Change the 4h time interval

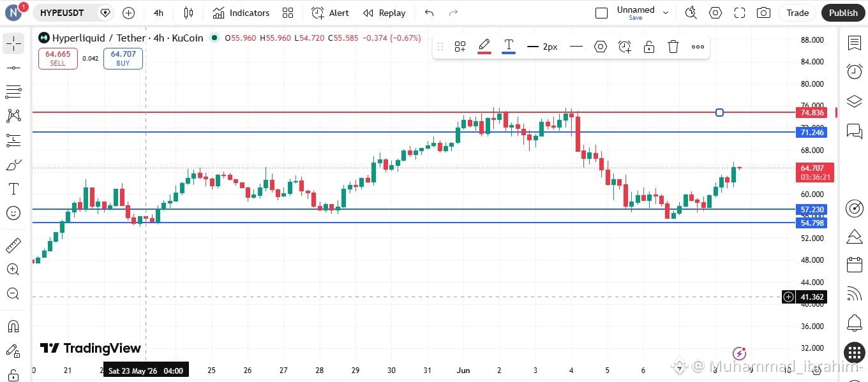coord(158,13)
